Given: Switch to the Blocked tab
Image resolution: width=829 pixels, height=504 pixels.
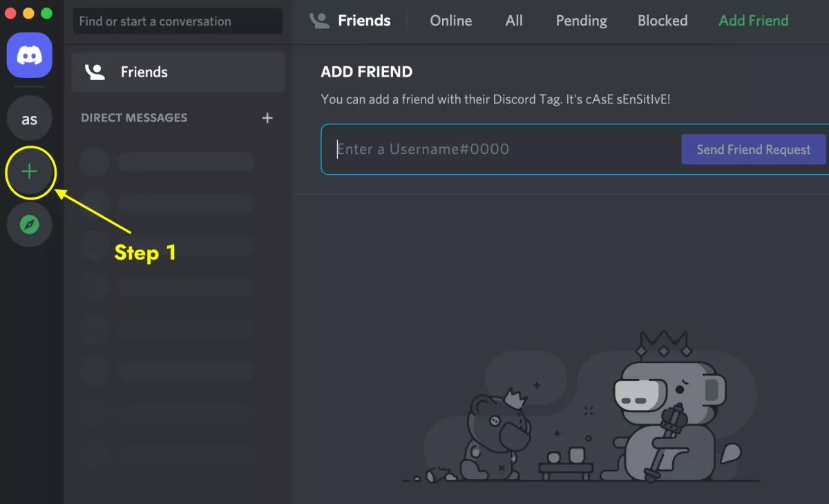Looking at the screenshot, I should pos(662,21).
